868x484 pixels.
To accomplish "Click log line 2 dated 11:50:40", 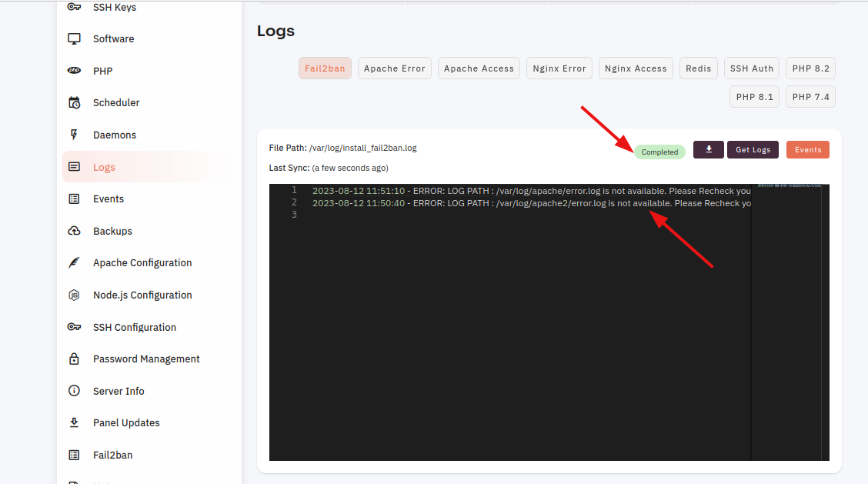I will [x=532, y=203].
